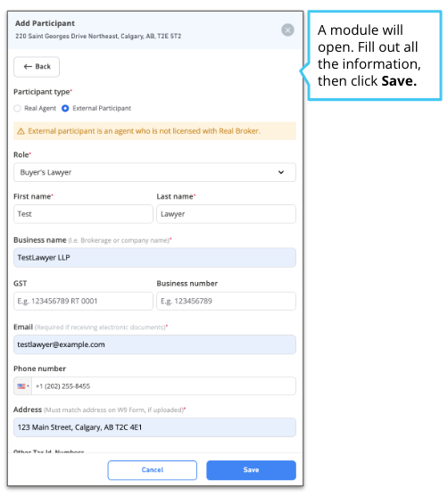Click the Business name field
Screen dimensions: 448x497
tap(154, 257)
